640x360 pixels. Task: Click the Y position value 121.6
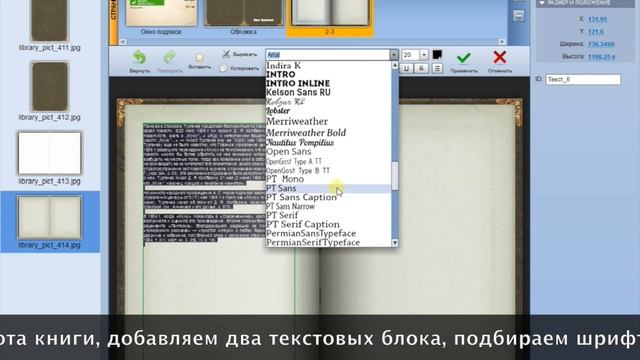click(596, 31)
